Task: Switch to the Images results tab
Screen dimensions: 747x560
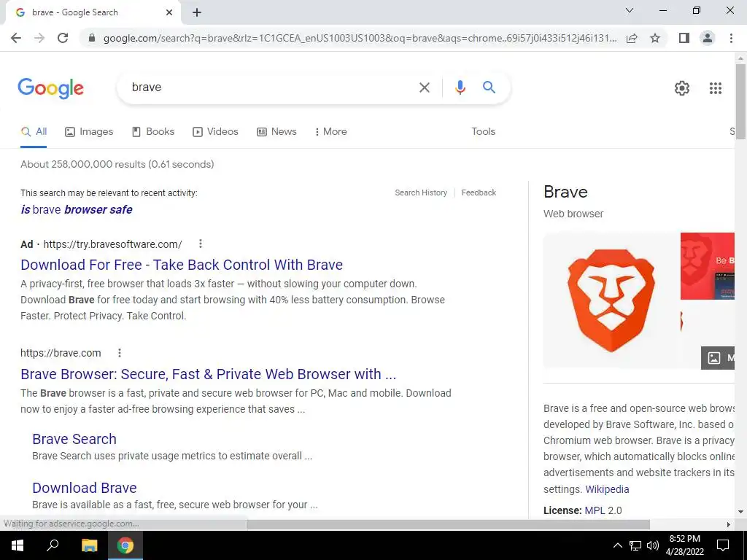Action: (89, 131)
